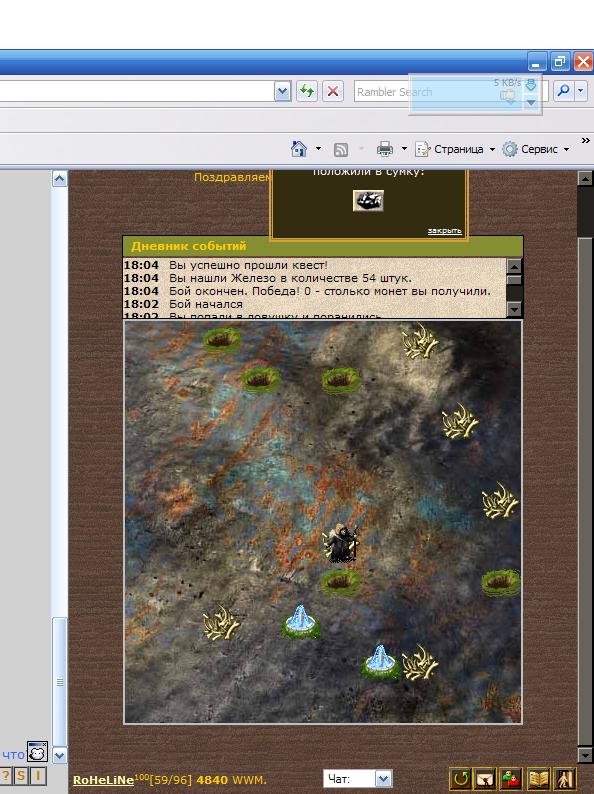Viewport: 594px width, 794px height.
Task: Expand the Чат dropdown
Action: 383,779
